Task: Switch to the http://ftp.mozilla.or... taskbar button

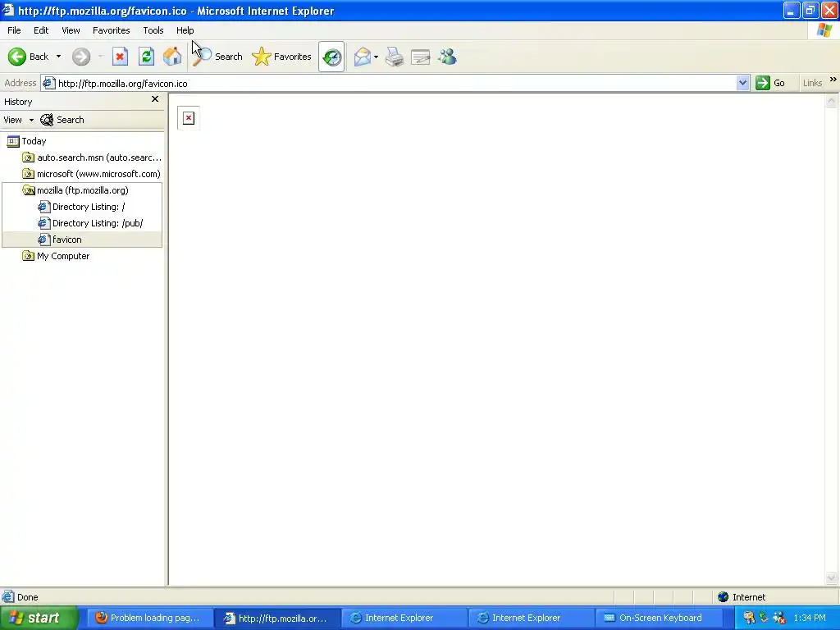Action: click(x=277, y=619)
